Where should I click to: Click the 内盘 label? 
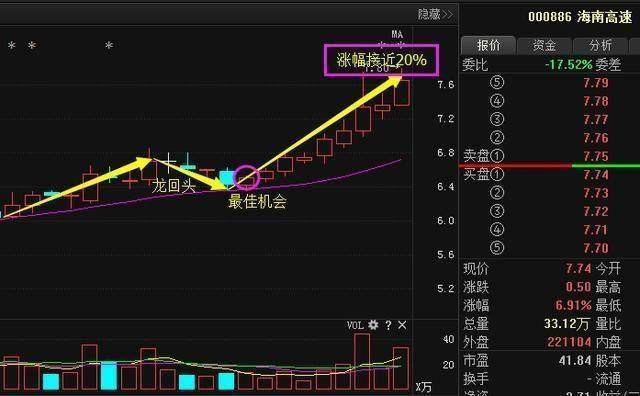tap(608, 342)
